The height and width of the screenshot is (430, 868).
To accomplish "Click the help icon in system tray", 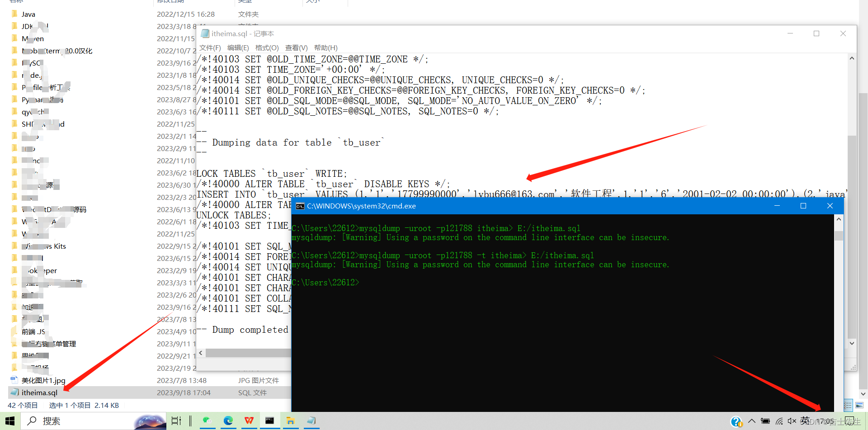I will coord(736,422).
